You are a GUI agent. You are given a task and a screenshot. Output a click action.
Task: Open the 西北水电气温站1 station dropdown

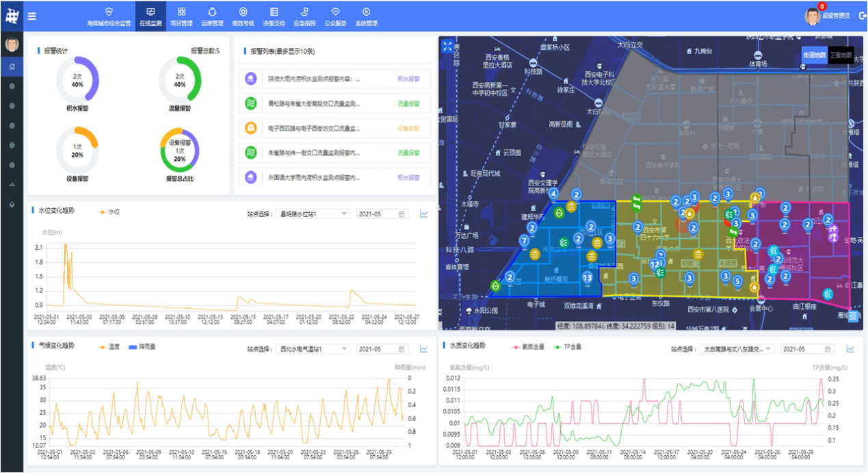313,349
